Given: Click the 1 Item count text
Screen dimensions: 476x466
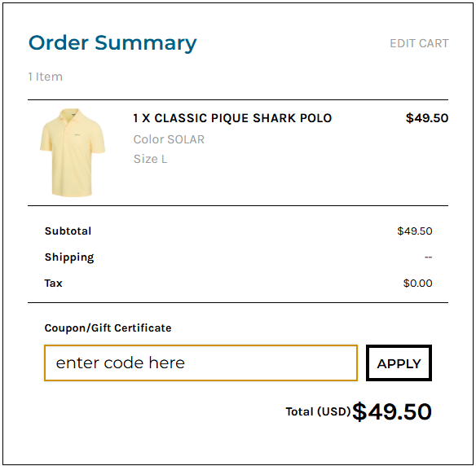Looking at the screenshot, I should (x=45, y=77).
